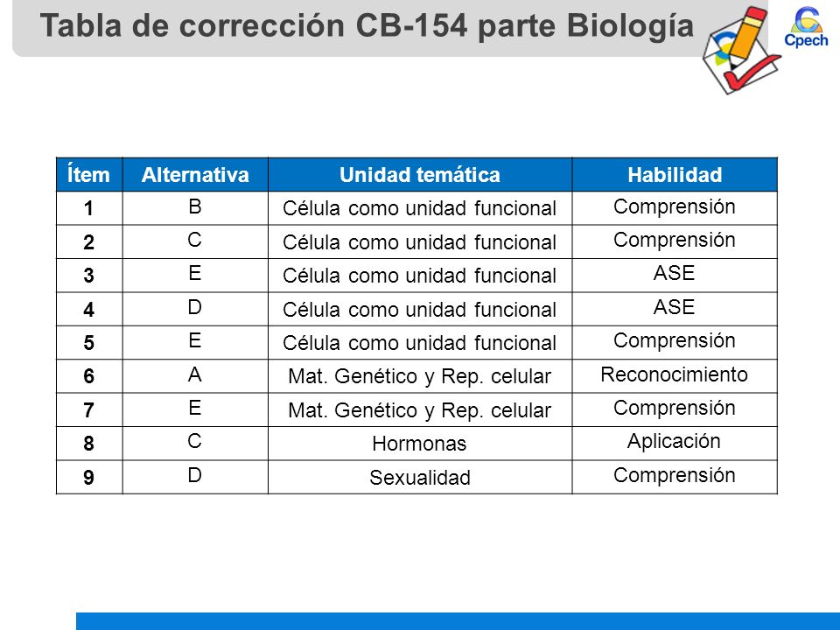Select answer A in row 6

point(195,376)
